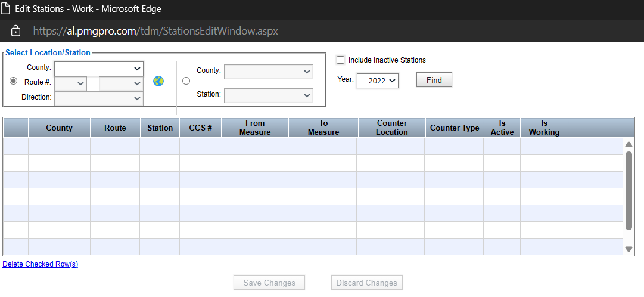This screenshot has width=644, height=297.
Task: Open the Station dropdown
Action: point(269,95)
